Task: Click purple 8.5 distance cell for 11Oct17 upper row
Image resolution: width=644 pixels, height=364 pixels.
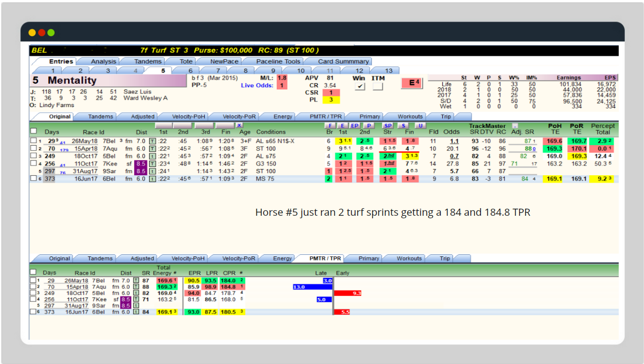Action: point(140,164)
